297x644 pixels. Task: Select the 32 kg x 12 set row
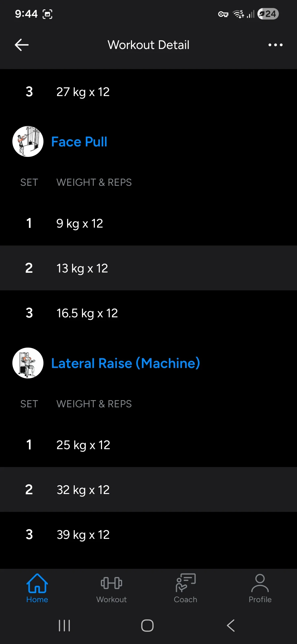[x=148, y=490]
